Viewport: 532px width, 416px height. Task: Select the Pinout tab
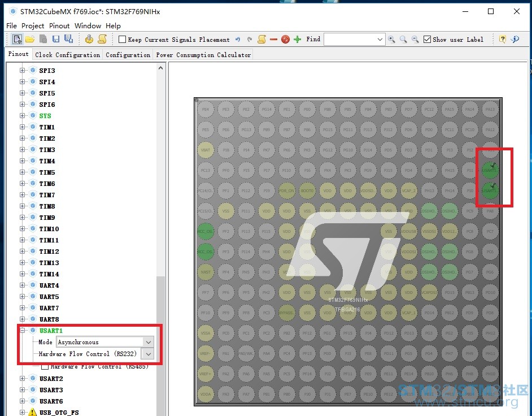point(18,54)
